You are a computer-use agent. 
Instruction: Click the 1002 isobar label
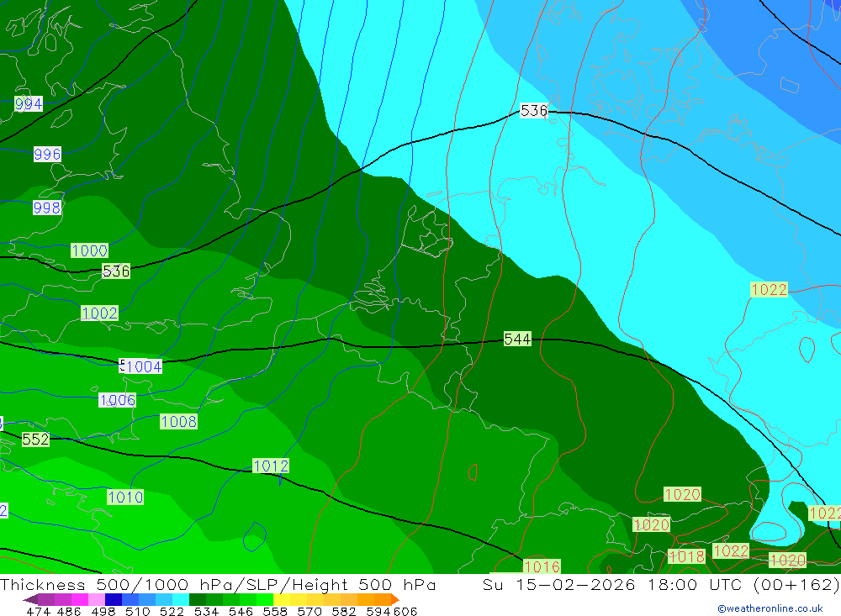[x=99, y=313]
